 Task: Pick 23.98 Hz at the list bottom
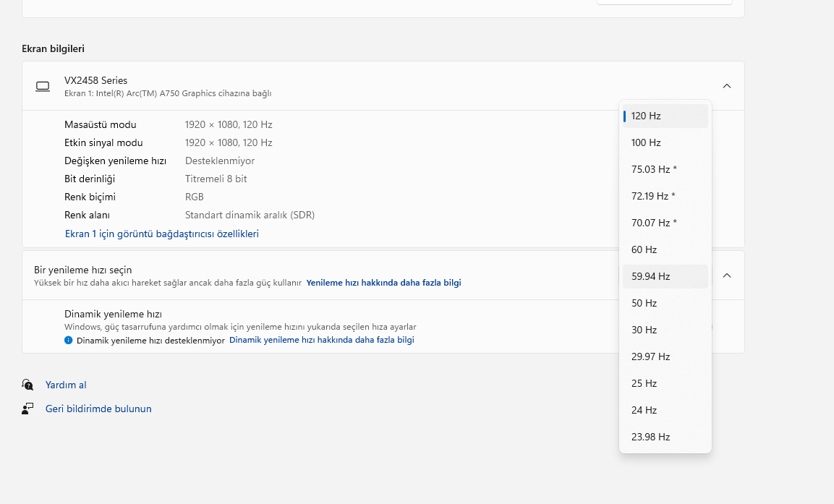[665, 437]
